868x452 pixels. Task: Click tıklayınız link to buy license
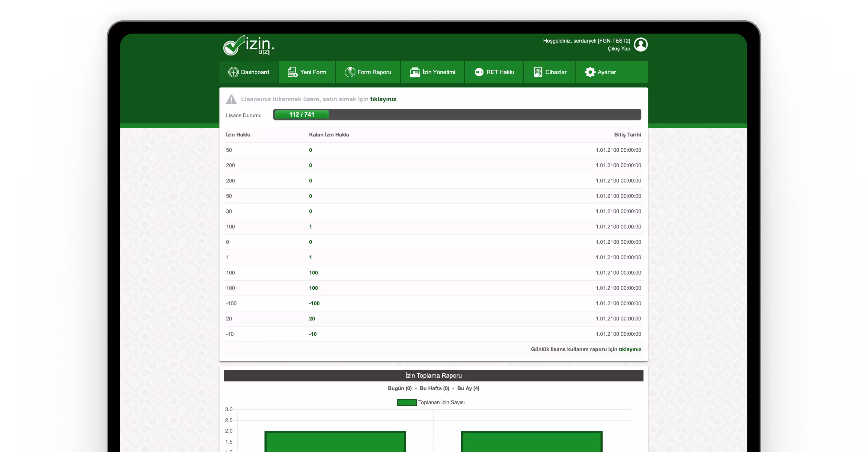click(x=383, y=100)
